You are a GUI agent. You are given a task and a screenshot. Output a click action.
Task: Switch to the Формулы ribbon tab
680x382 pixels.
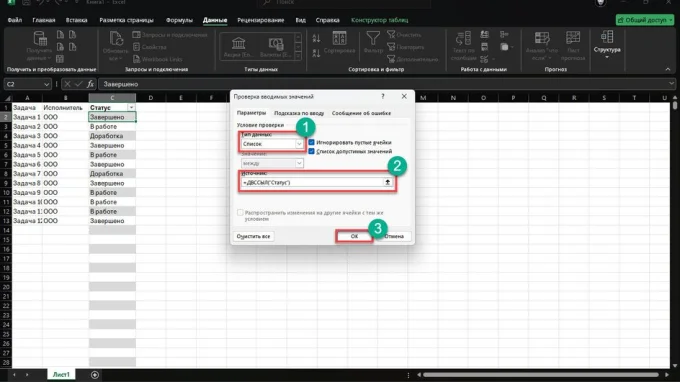pyautogui.click(x=179, y=20)
